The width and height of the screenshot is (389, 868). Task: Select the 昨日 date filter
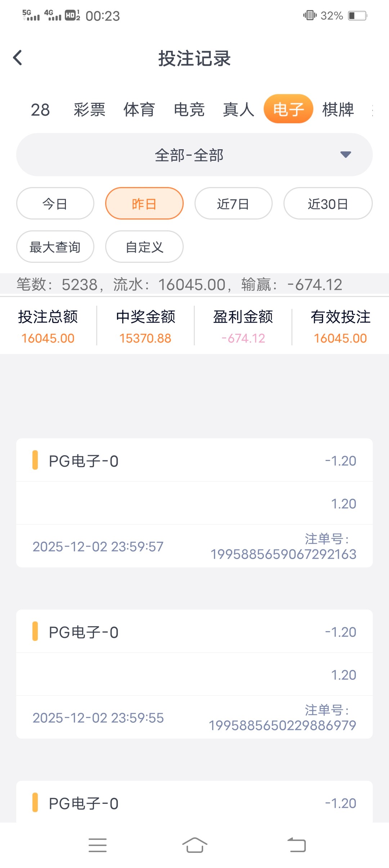tap(144, 204)
